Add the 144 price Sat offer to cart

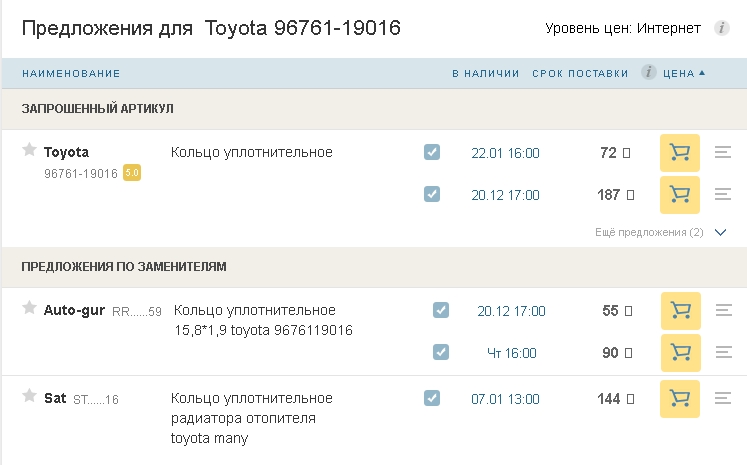pos(680,399)
